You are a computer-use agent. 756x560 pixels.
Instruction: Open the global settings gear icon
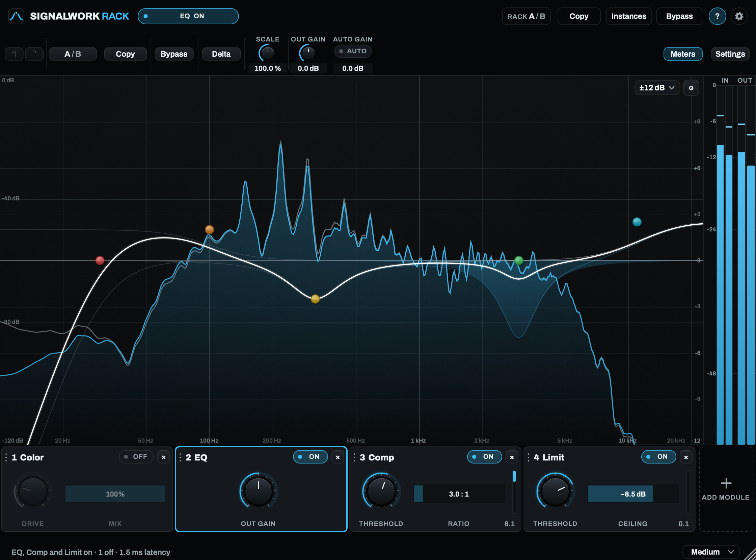[739, 16]
